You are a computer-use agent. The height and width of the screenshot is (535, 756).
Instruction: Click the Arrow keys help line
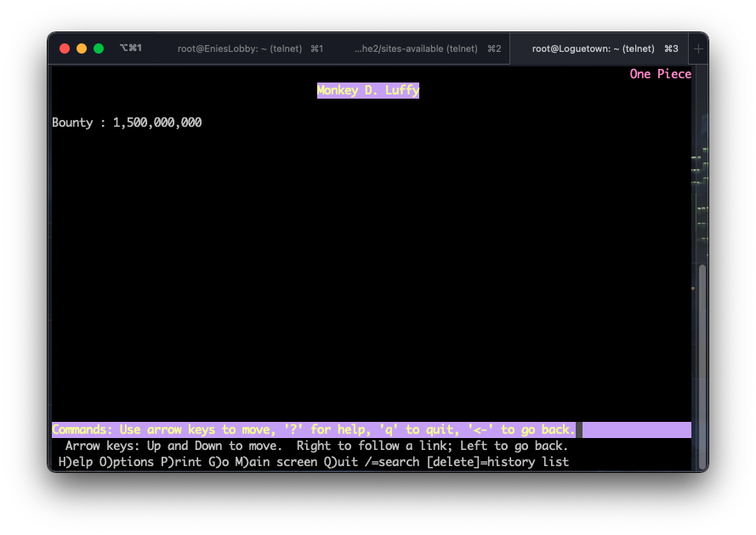pos(316,446)
